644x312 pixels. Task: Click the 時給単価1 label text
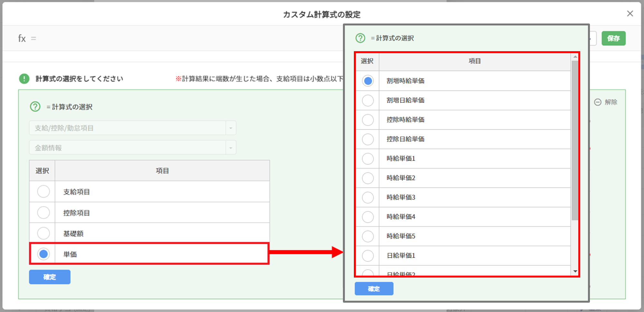tap(401, 158)
